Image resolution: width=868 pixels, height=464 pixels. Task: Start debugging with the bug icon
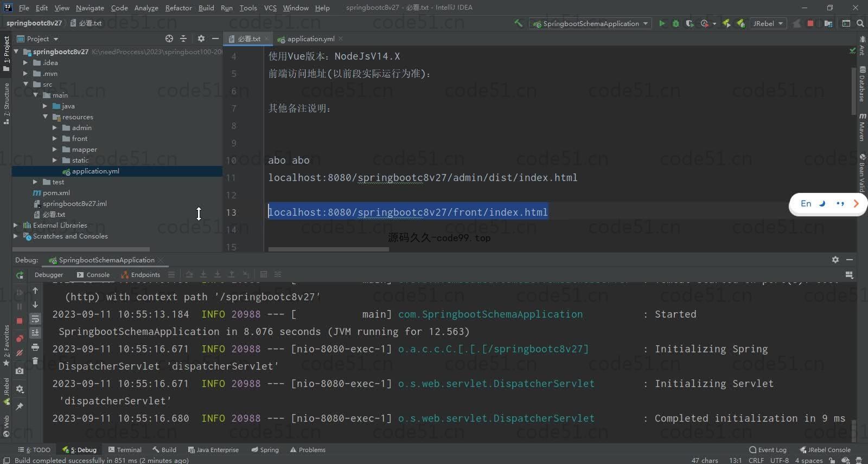676,23
